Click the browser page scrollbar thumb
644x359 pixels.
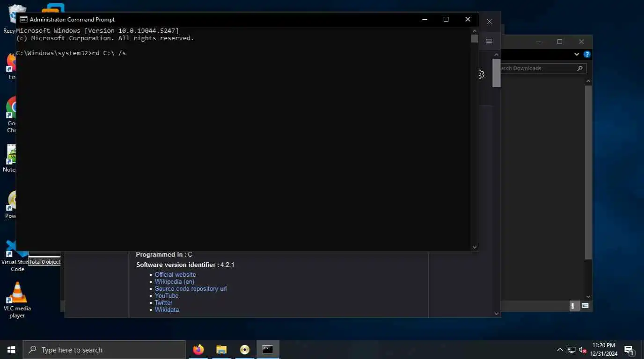click(x=497, y=72)
